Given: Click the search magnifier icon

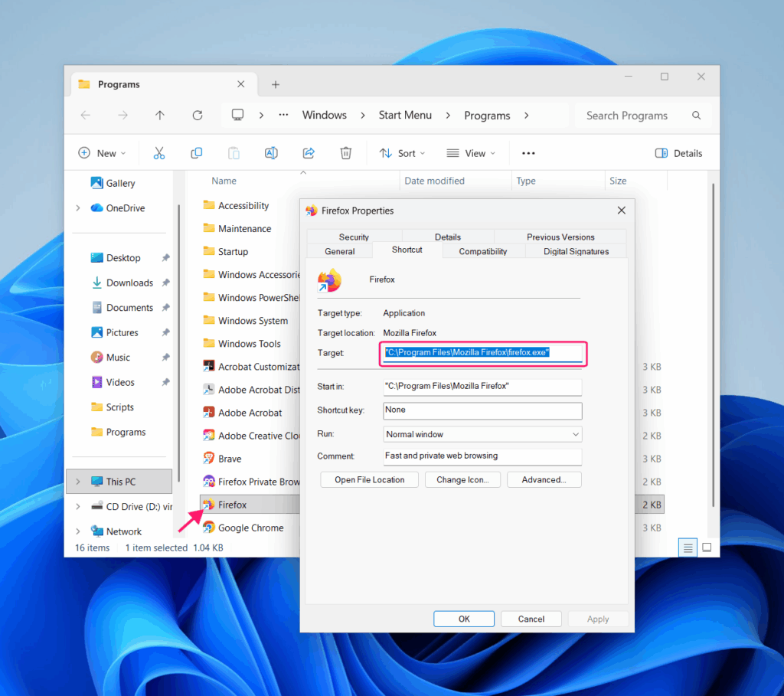Looking at the screenshot, I should [696, 116].
